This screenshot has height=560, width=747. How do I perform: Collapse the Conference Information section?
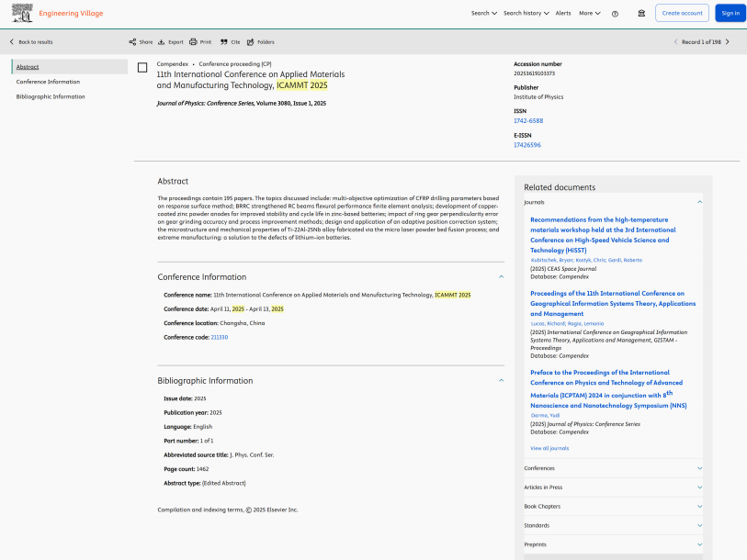[x=501, y=276]
